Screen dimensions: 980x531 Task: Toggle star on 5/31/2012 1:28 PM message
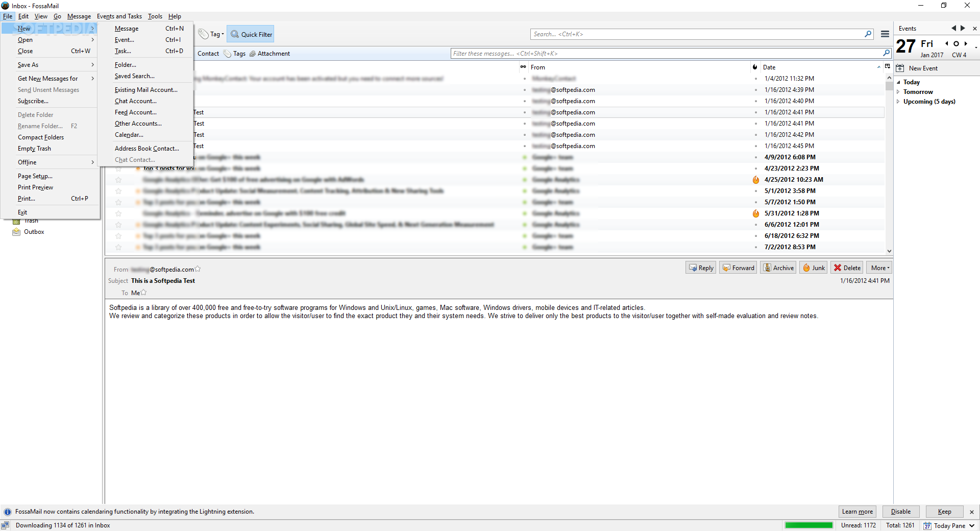[118, 213]
